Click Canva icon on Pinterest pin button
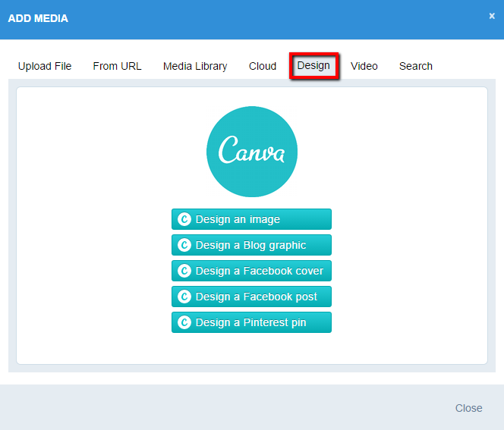 184,322
